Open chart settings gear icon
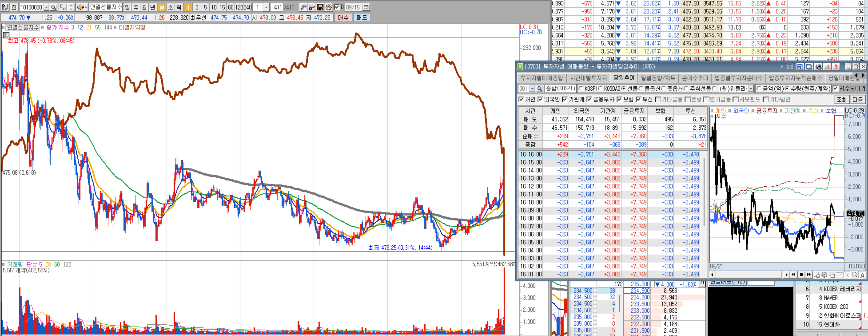Image resolution: width=868 pixels, height=336 pixels. point(328,7)
